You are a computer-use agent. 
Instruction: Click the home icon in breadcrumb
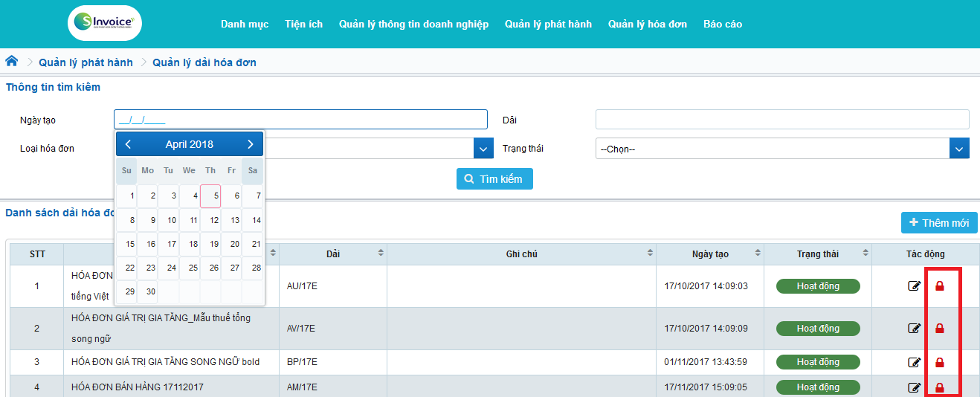[12, 62]
